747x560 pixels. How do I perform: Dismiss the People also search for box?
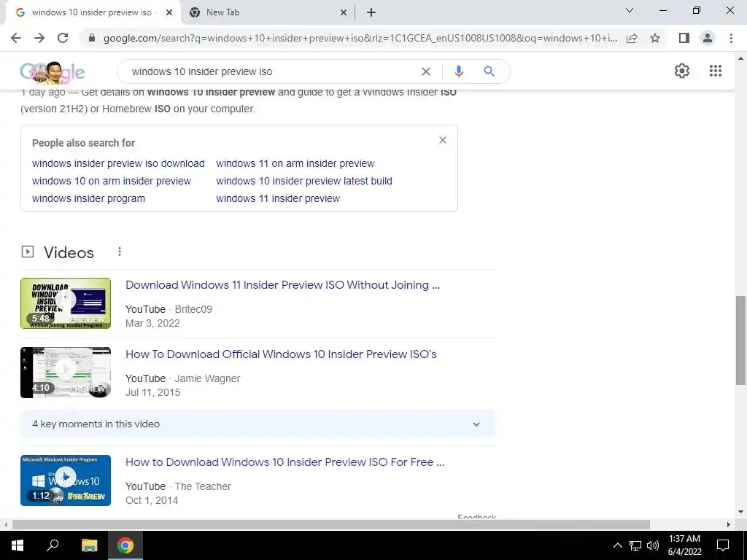pyautogui.click(x=443, y=140)
